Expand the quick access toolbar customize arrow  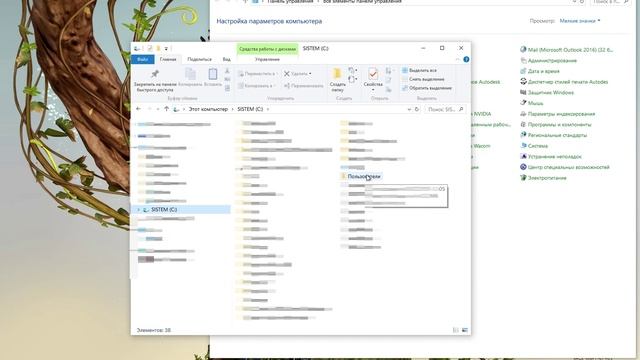coord(166,49)
